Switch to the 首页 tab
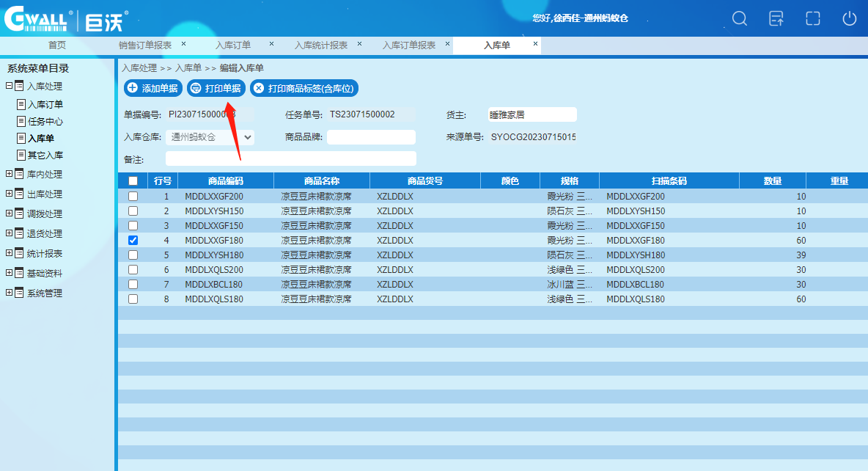 (57, 45)
